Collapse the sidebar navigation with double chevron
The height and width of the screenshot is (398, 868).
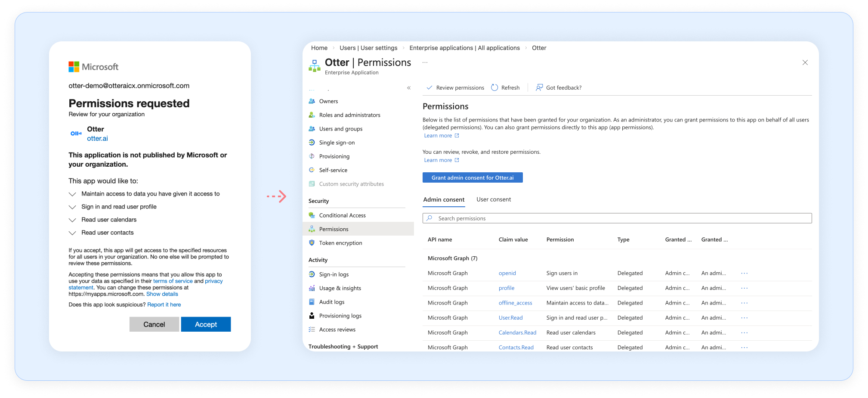tap(409, 88)
